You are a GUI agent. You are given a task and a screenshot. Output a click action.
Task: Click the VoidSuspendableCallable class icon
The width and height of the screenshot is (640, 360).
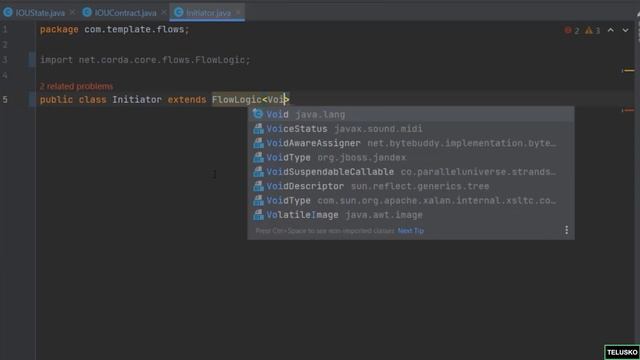pyautogui.click(x=258, y=172)
